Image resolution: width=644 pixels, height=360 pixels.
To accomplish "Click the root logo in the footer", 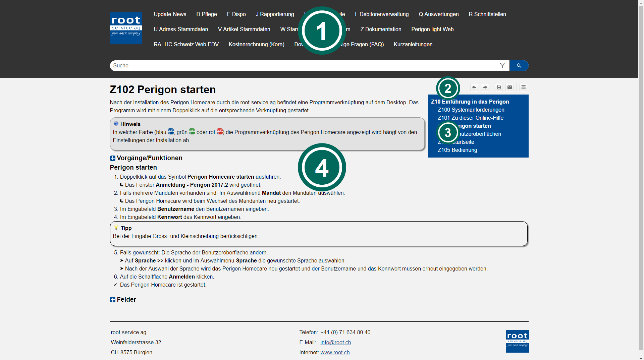I will [517, 341].
